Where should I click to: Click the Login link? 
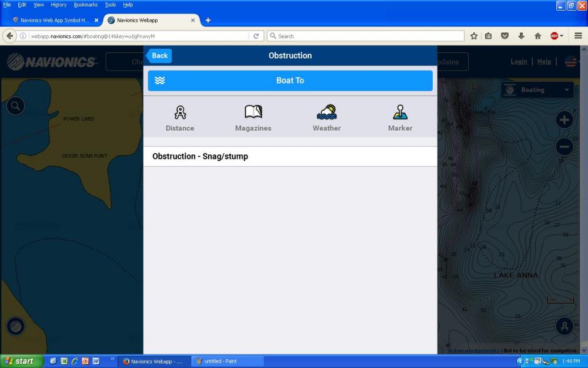[519, 62]
